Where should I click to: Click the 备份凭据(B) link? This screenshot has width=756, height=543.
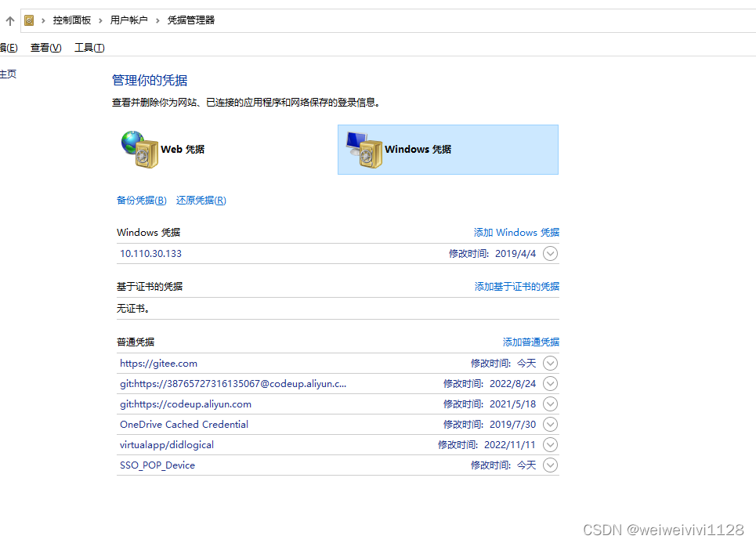141,200
